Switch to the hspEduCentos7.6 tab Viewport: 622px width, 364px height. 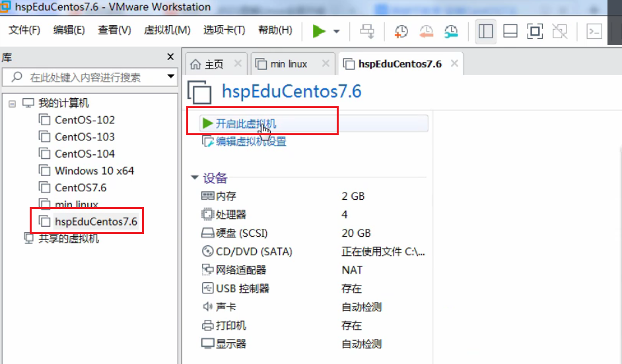400,64
